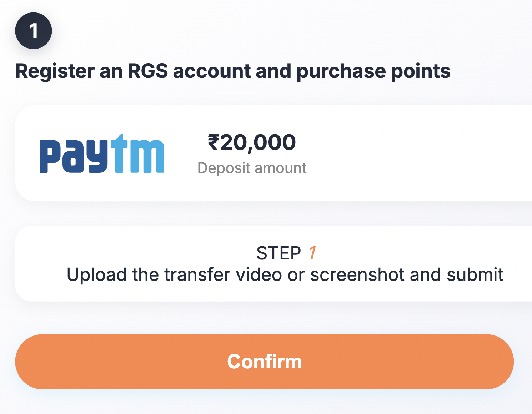This screenshot has width=532, height=414.
Task: Click the Paytm logo
Action: click(x=102, y=153)
